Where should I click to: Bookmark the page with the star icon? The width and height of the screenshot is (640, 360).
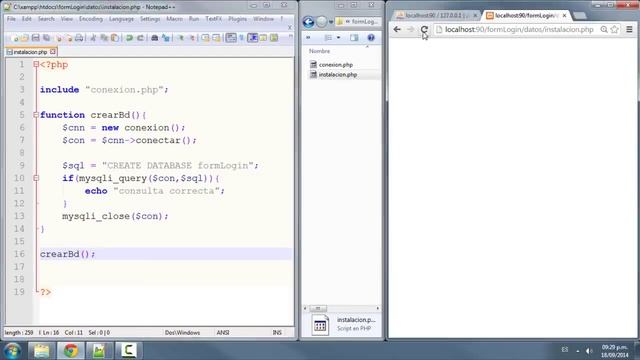click(x=615, y=29)
